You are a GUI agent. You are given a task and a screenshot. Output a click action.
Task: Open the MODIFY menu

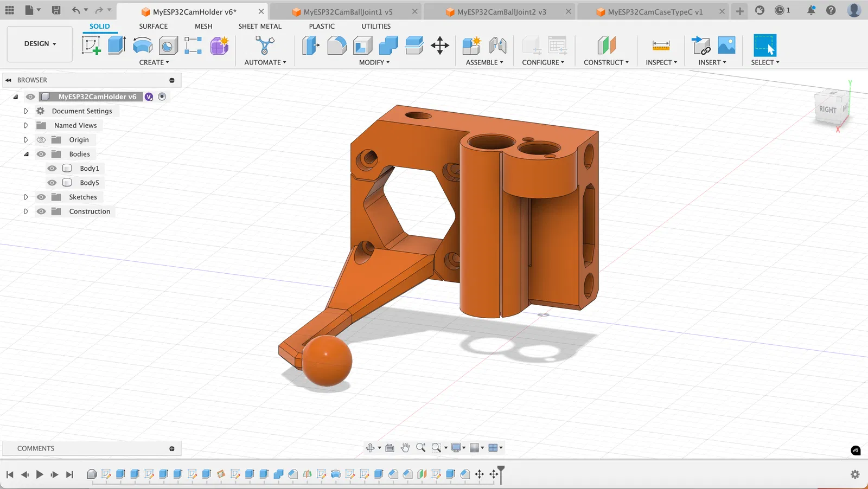tap(374, 62)
